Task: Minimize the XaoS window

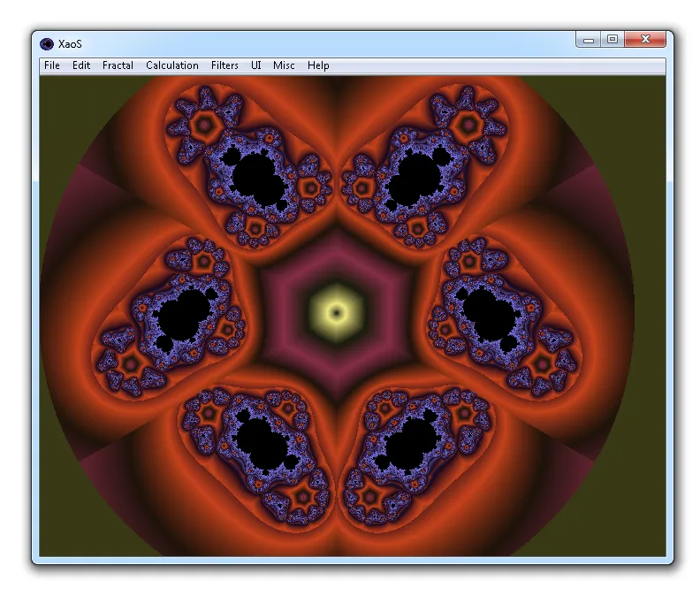Action: click(x=589, y=39)
